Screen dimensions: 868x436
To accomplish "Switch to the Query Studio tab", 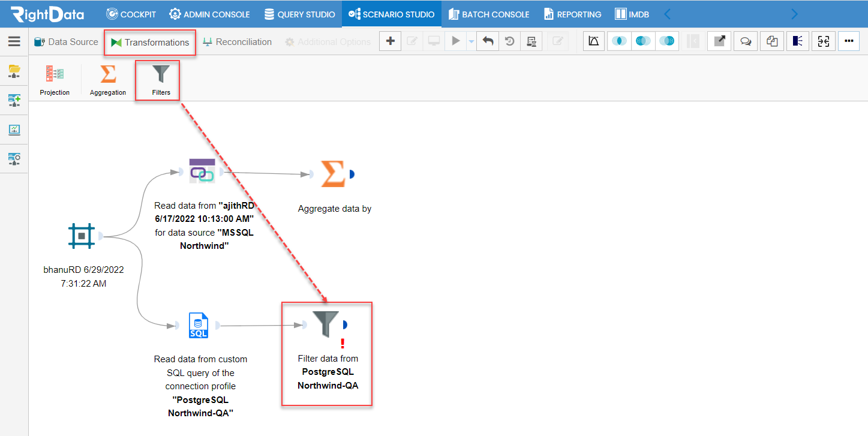I will pyautogui.click(x=299, y=14).
